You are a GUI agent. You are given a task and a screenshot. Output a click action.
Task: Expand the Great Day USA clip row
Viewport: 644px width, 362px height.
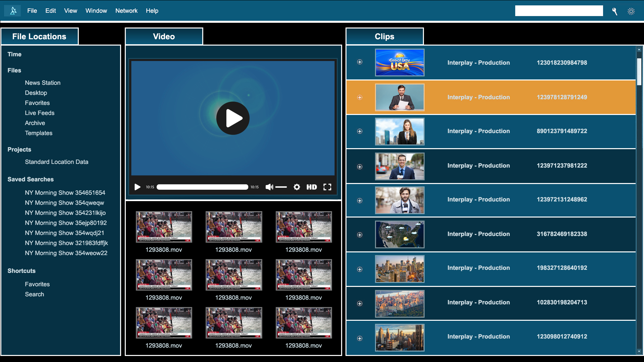point(360,62)
